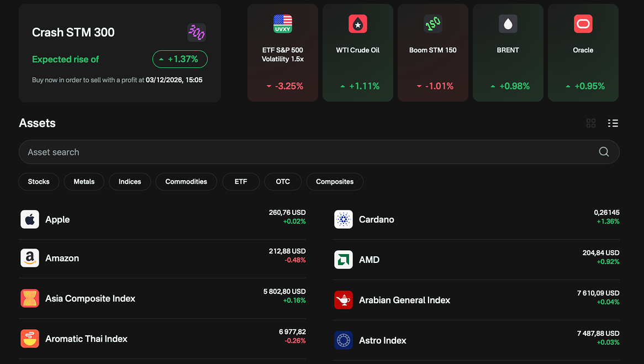644x364 pixels.
Task: Filter assets by Indices
Action: tap(130, 182)
